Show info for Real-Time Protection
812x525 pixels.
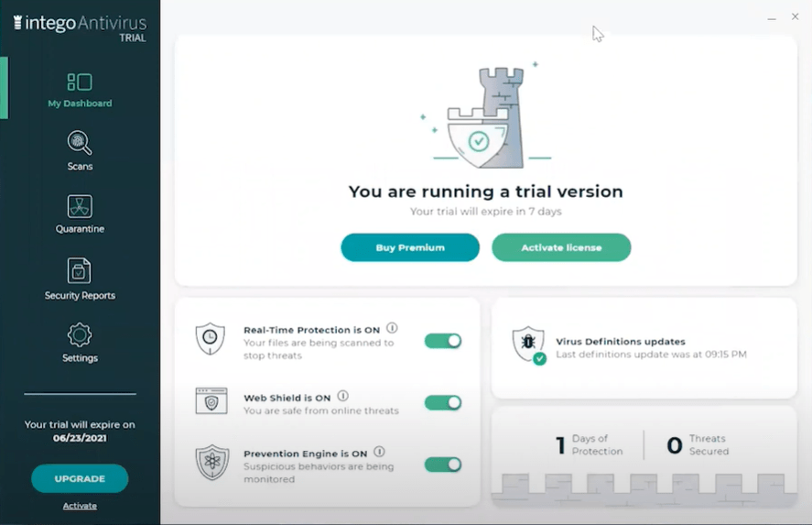click(392, 328)
